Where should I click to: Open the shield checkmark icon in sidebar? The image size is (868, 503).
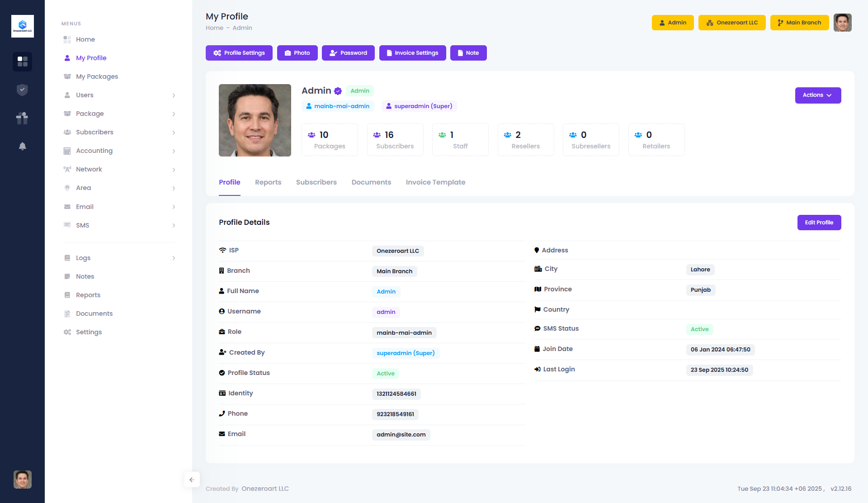[x=22, y=90]
